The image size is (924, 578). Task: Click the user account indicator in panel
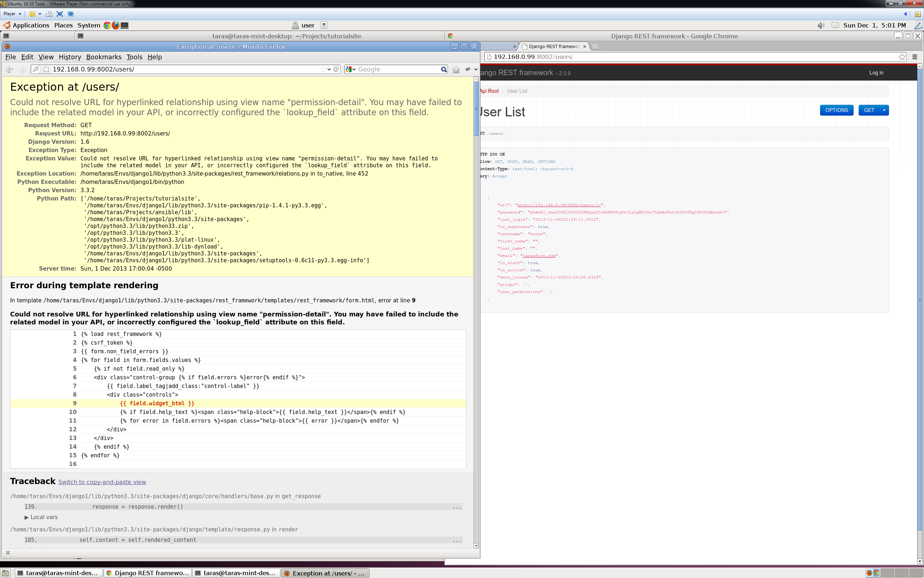[304, 25]
